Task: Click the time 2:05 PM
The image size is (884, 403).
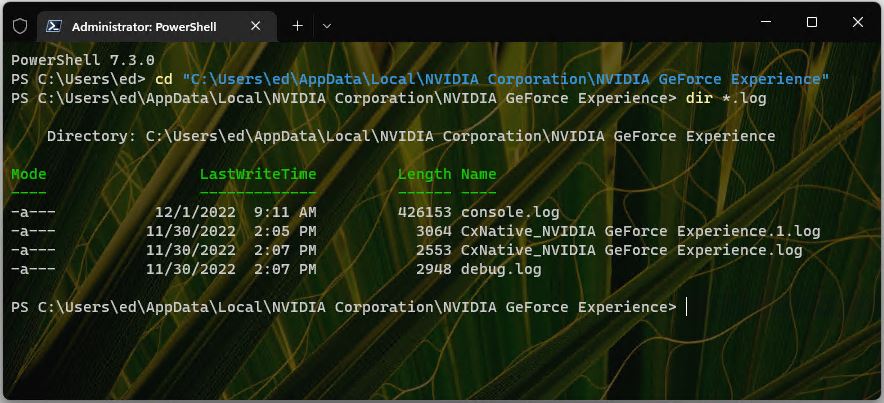Action: point(285,232)
